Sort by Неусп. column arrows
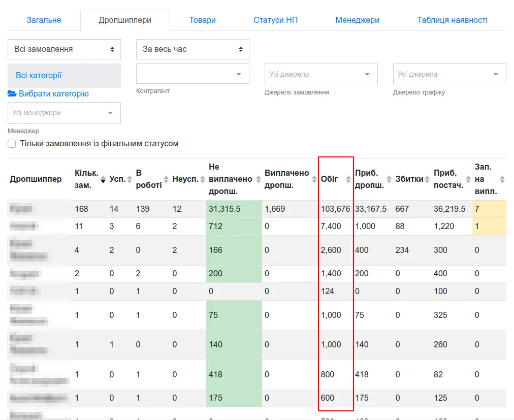 (x=203, y=179)
